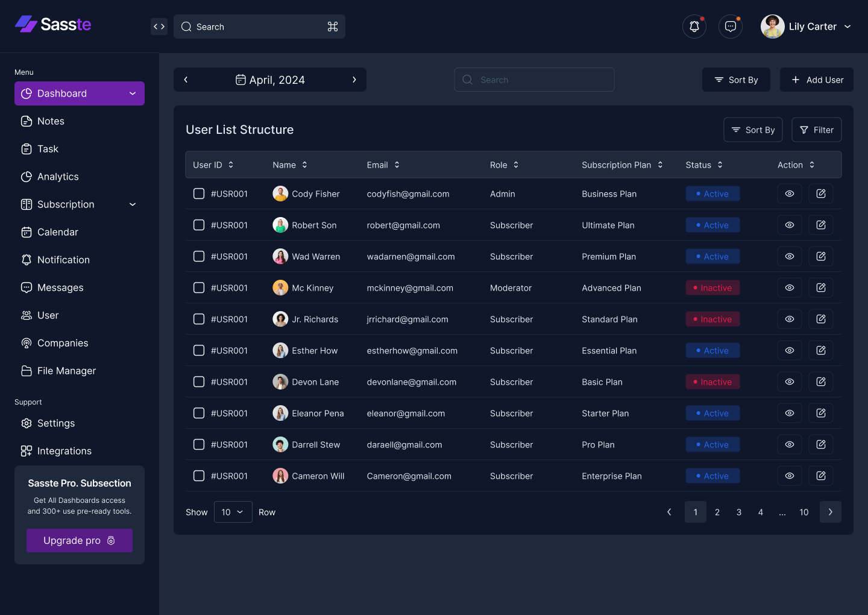Click Lily Carter's profile avatar
The image size is (868, 615).
(773, 27)
